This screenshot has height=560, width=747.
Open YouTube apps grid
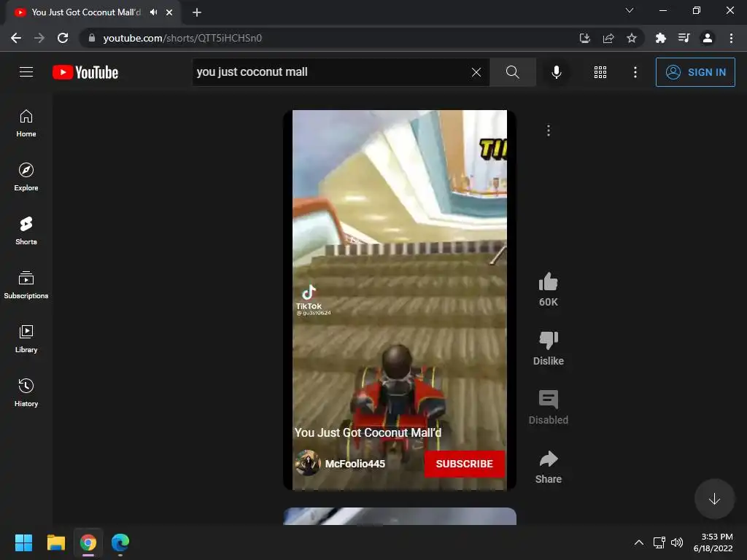[600, 72]
